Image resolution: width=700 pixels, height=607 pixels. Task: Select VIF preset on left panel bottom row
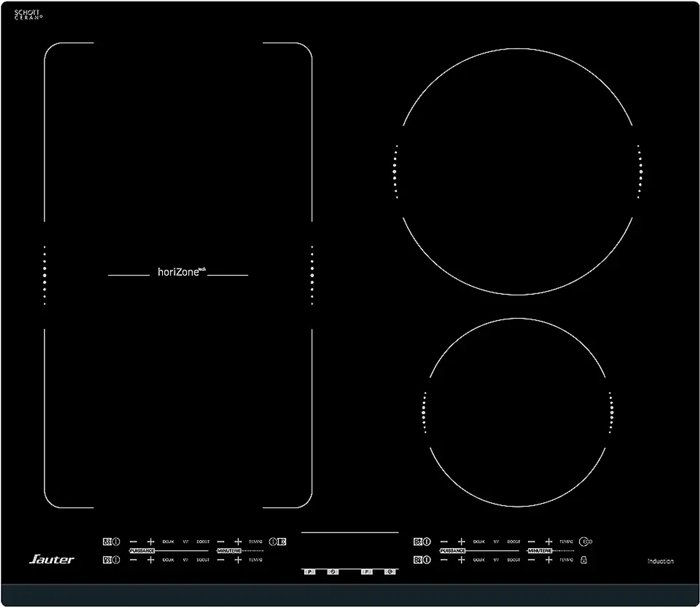[185, 560]
